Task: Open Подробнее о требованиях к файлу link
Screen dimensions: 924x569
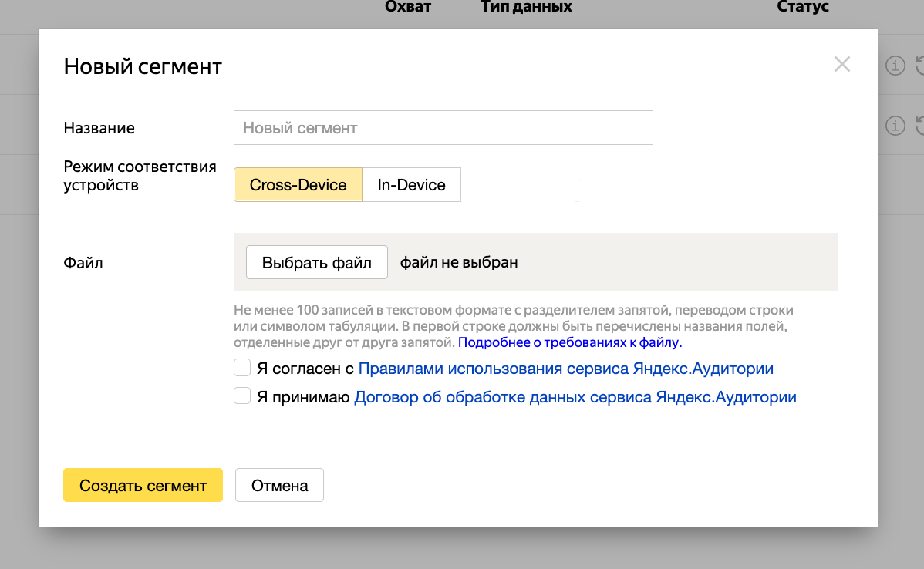Action: point(570,342)
